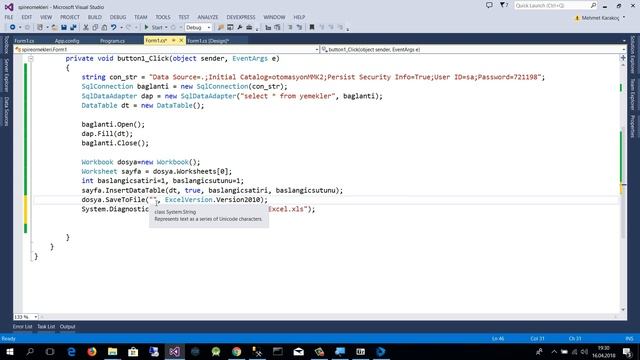Expand the Navigate Backward dropdown arrow
Screen dimensions: 640x360
point(20,27)
